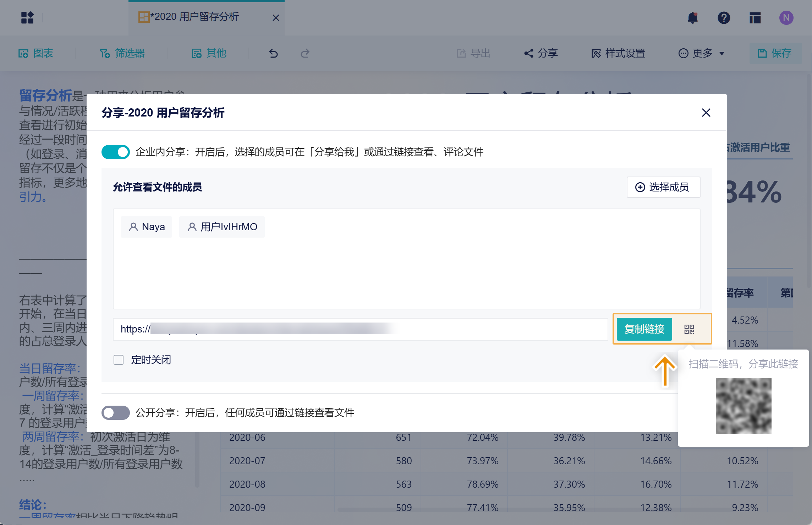
Task: Expand the 更多 dropdown menu
Action: pos(702,53)
